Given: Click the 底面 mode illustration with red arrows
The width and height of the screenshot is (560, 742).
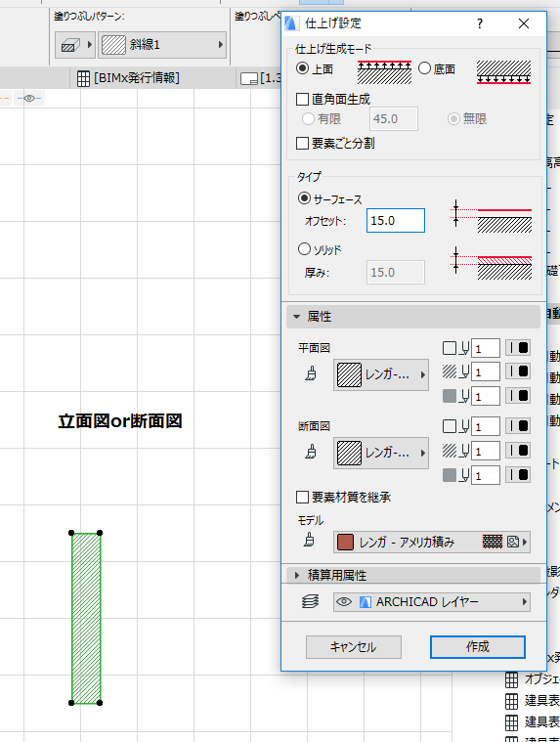Looking at the screenshot, I should pyautogui.click(x=503, y=72).
